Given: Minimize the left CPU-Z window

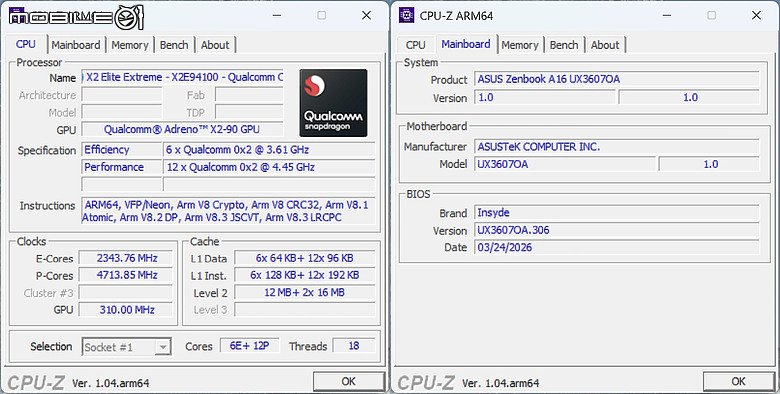Looking at the screenshot, I should click(277, 15).
